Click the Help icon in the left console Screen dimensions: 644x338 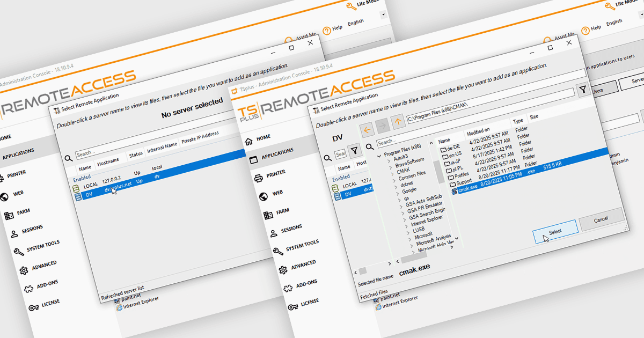326,30
